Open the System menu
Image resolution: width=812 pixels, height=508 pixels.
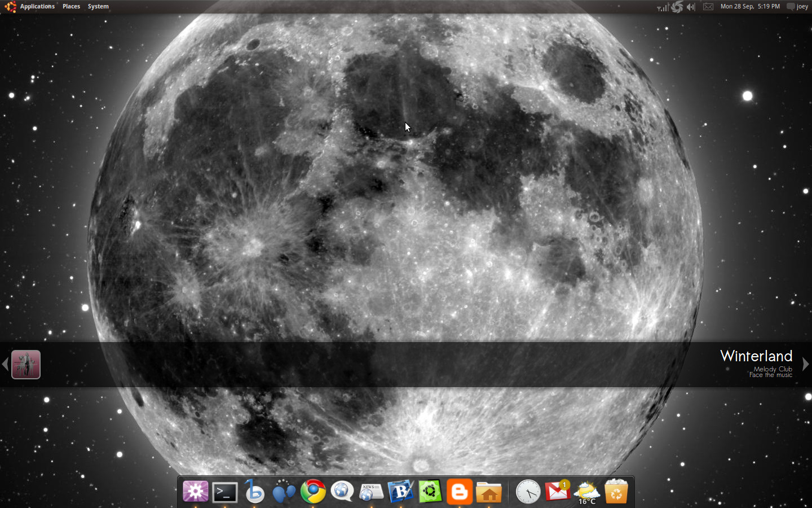[x=98, y=6]
